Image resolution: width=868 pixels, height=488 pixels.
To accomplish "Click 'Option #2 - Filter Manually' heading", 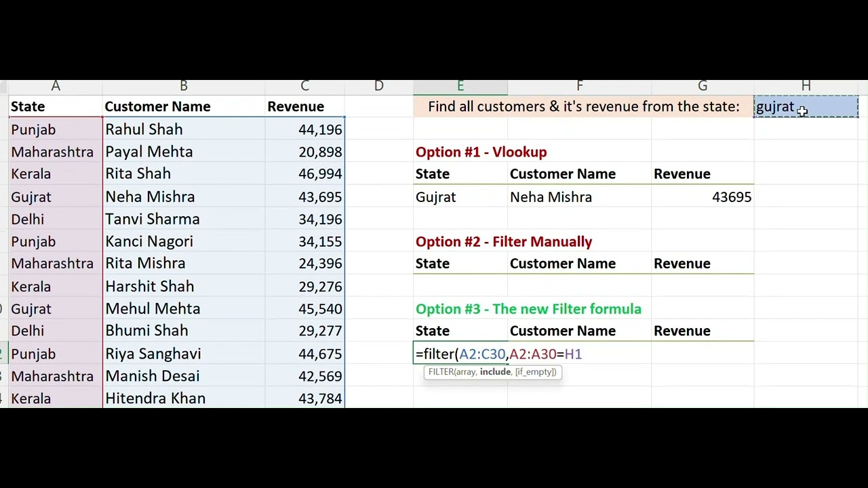I will (504, 241).
